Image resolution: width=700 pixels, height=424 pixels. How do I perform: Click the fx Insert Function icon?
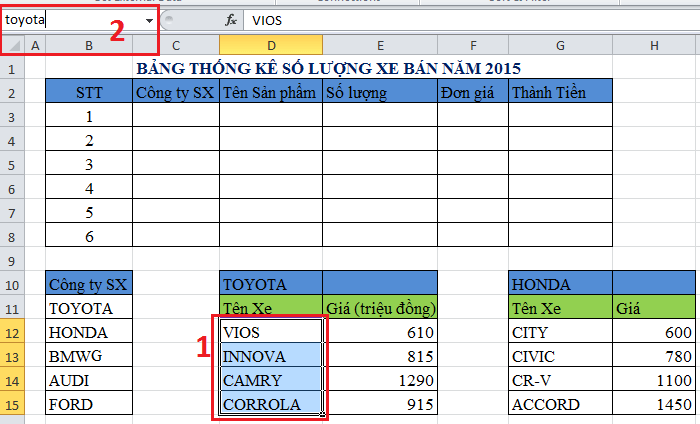click(231, 20)
